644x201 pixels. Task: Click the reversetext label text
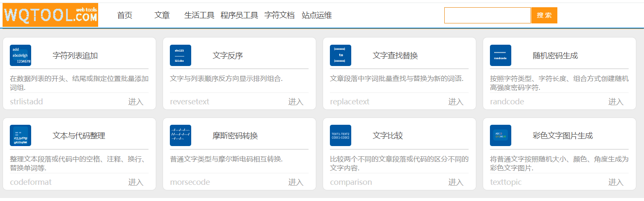189,102
